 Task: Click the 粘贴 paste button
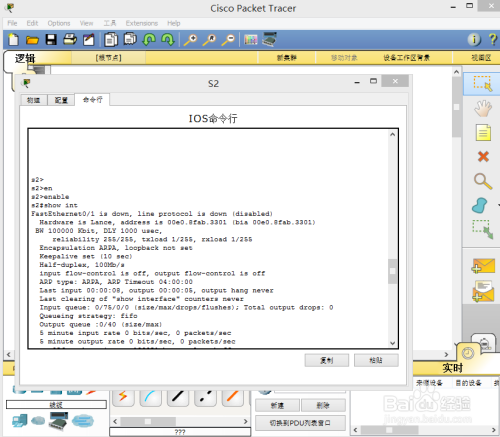[x=376, y=360]
